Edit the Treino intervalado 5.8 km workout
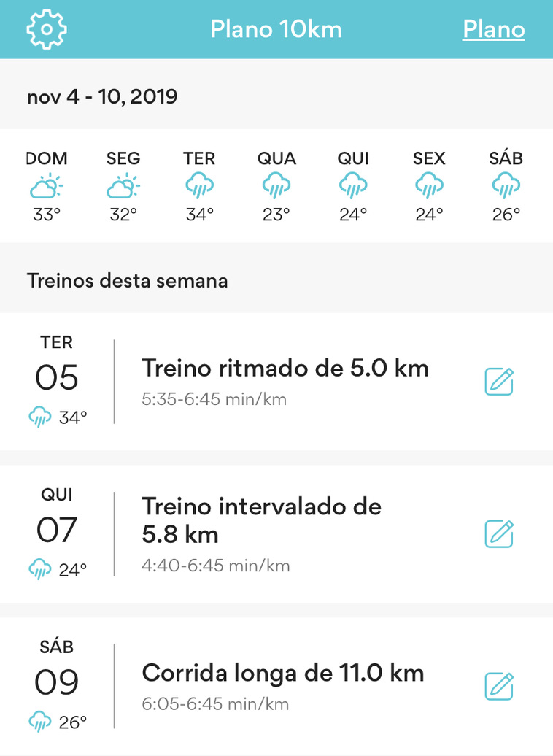Image resolution: width=553 pixels, height=756 pixels. click(499, 533)
